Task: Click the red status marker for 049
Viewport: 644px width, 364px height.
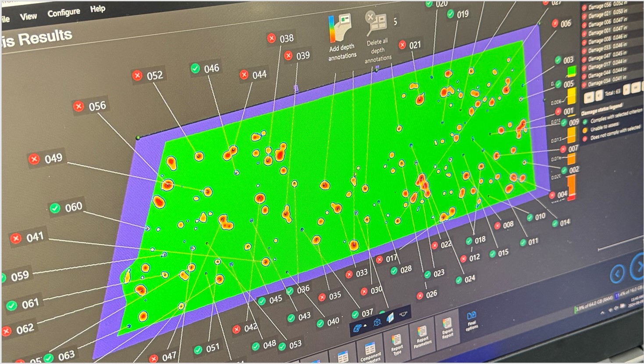Action: click(x=34, y=159)
